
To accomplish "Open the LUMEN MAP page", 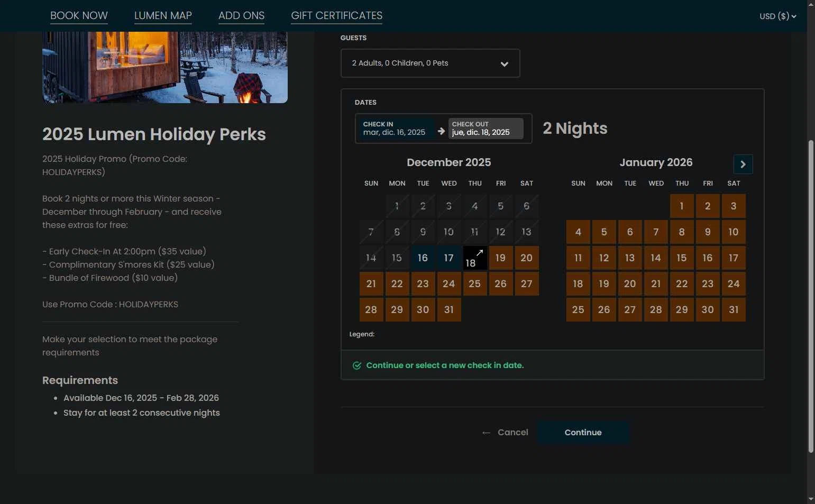I will 163,16.
